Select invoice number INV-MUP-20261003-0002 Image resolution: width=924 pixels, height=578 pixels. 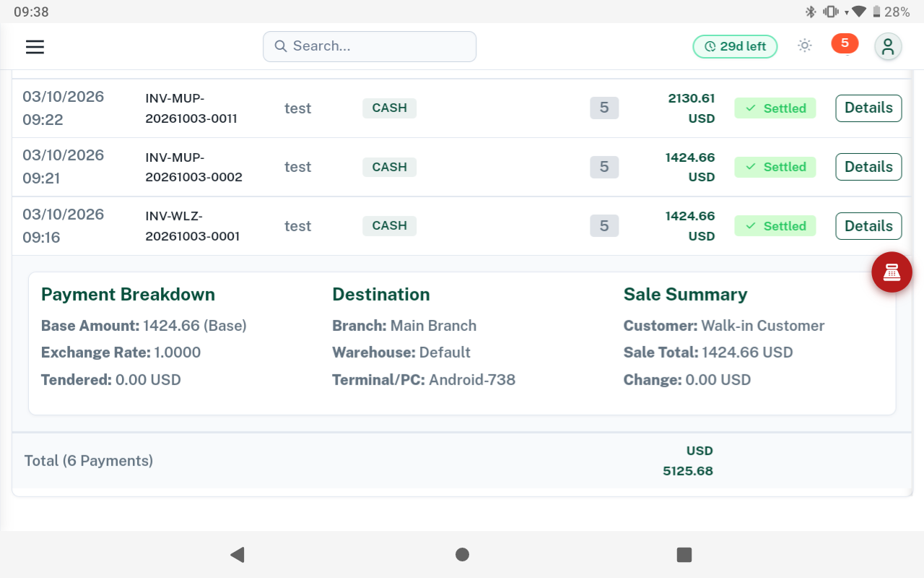(x=193, y=167)
